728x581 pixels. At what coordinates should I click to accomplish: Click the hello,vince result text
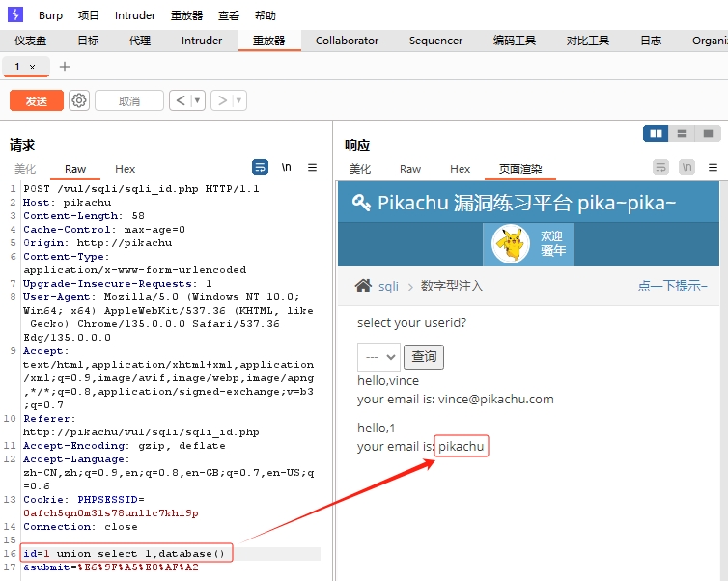click(388, 381)
